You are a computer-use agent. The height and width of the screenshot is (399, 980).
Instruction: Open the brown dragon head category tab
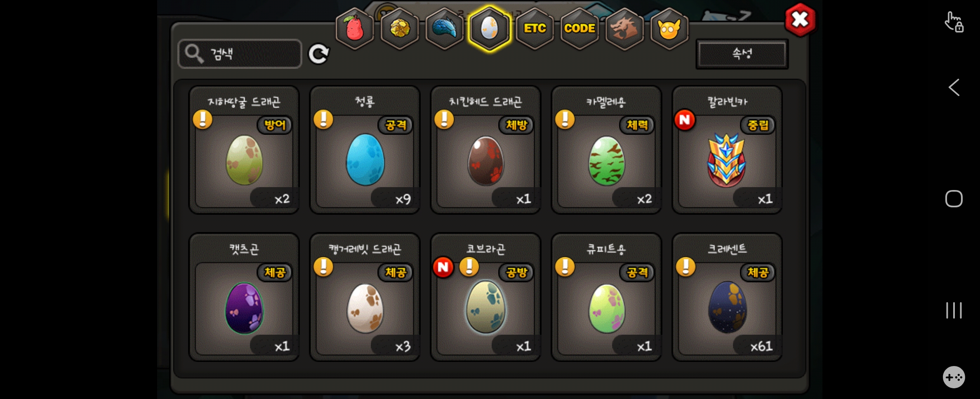(x=624, y=28)
